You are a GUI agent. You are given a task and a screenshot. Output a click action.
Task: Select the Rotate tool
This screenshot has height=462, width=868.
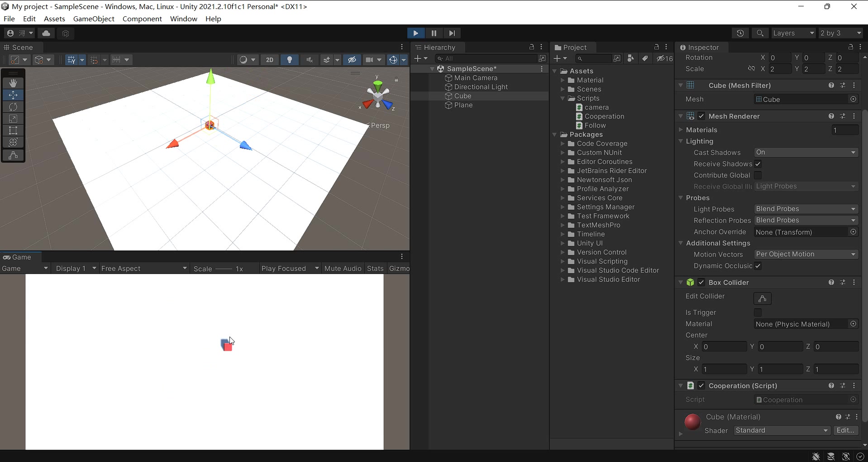pyautogui.click(x=13, y=107)
